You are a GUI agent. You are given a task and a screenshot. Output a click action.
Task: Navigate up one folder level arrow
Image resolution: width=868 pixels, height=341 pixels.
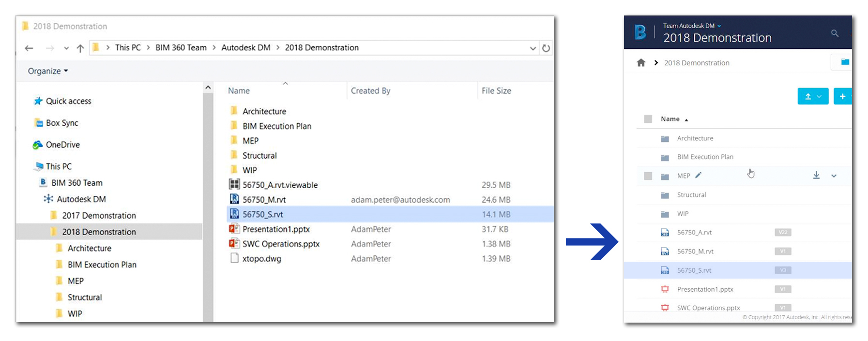pyautogui.click(x=80, y=48)
